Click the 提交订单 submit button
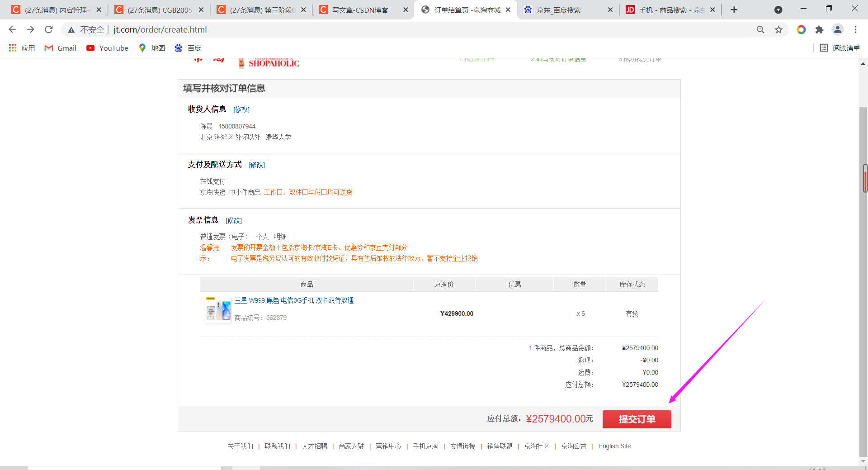 (x=637, y=419)
